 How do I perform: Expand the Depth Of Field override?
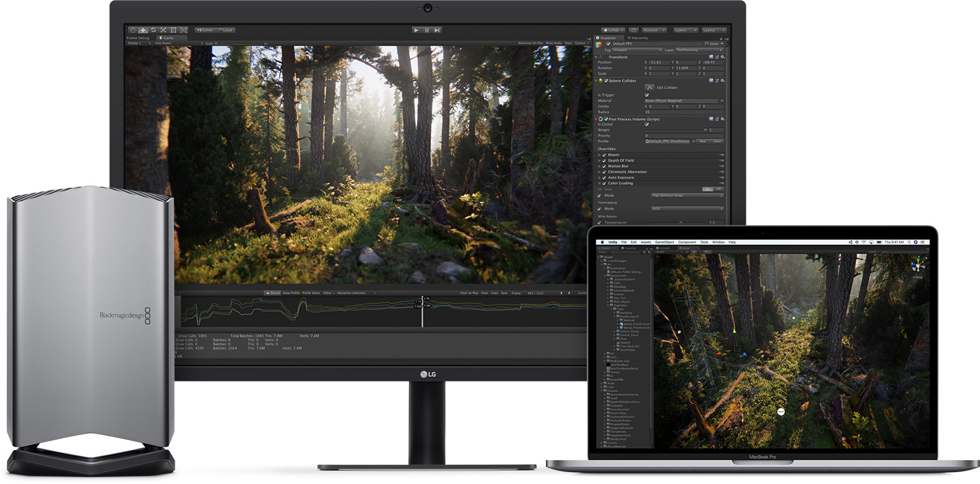[x=599, y=160]
